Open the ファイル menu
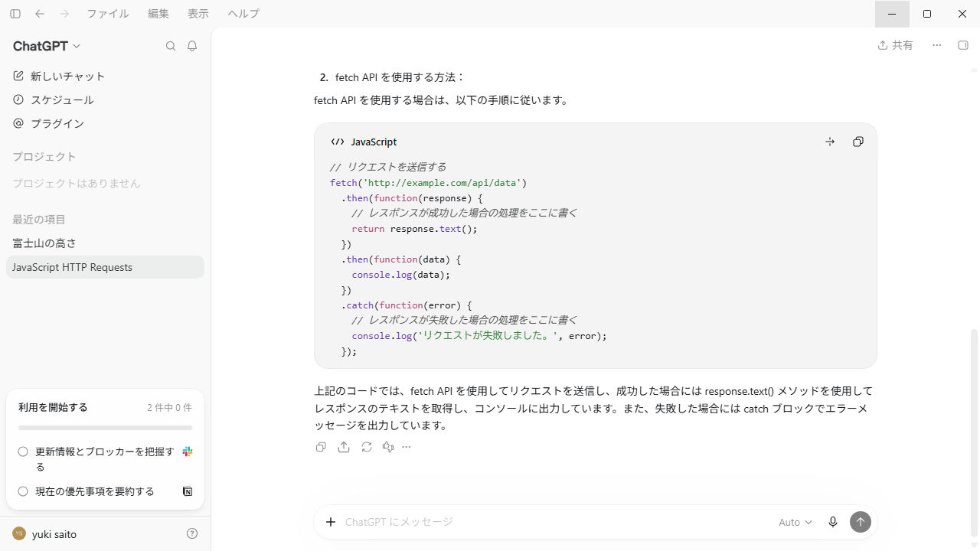 click(x=108, y=14)
